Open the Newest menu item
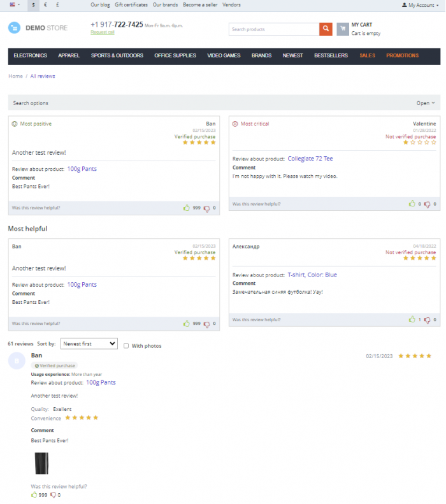The image size is (446, 504). (x=292, y=55)
